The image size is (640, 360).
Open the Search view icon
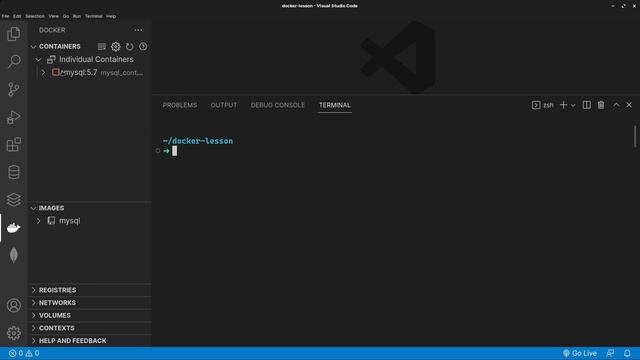pyautogui.click(x=13, y=62)
